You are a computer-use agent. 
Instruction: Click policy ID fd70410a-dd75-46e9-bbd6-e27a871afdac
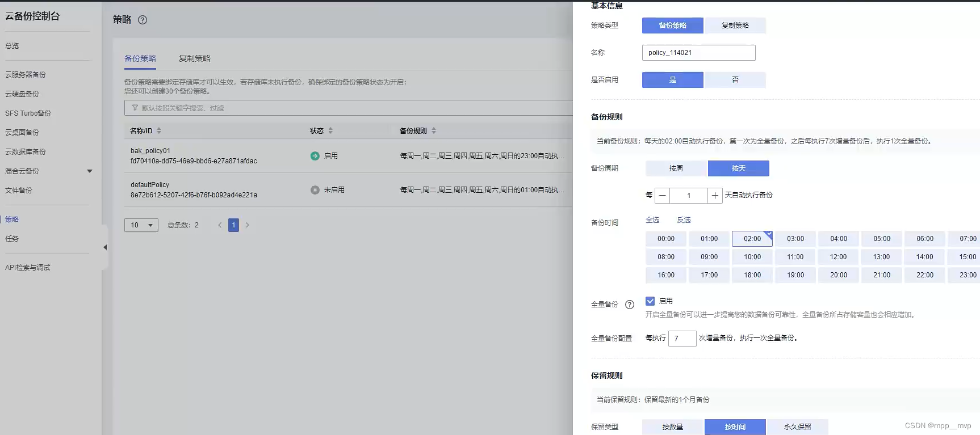(194, 161)
